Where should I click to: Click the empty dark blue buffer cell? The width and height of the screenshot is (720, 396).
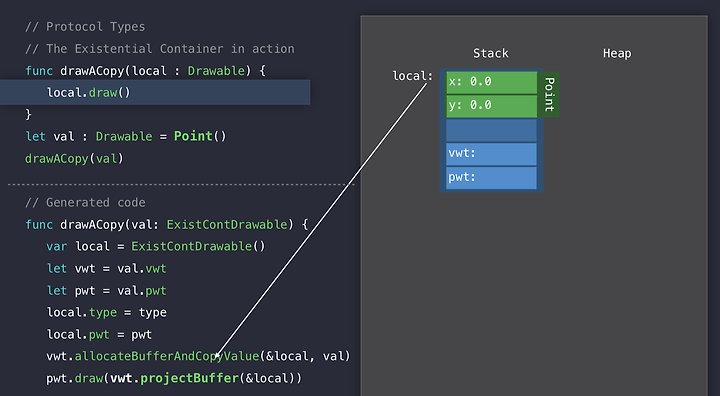point(491,130)
